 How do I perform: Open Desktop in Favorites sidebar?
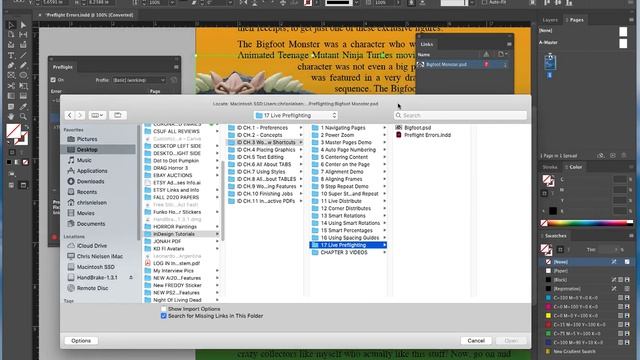tap(98, 150)
